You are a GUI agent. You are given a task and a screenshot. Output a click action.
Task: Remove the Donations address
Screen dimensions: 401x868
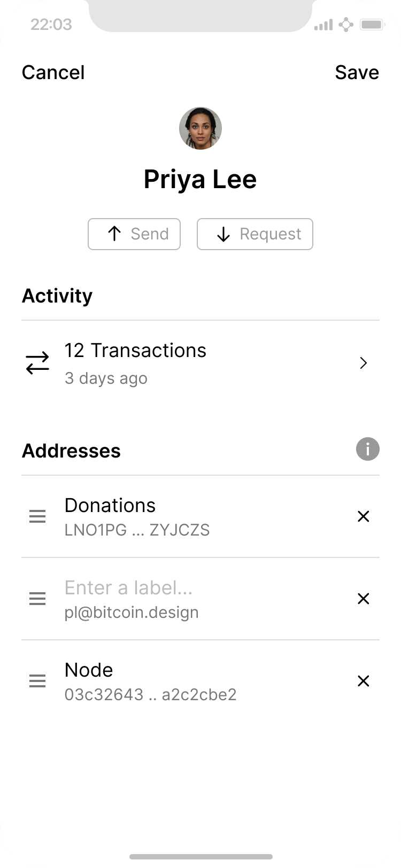364,516
